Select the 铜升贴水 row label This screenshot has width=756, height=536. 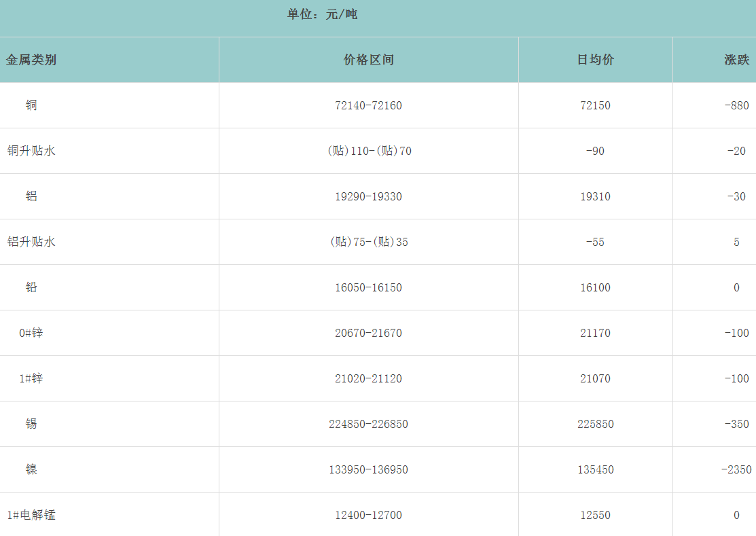(31, 151)
